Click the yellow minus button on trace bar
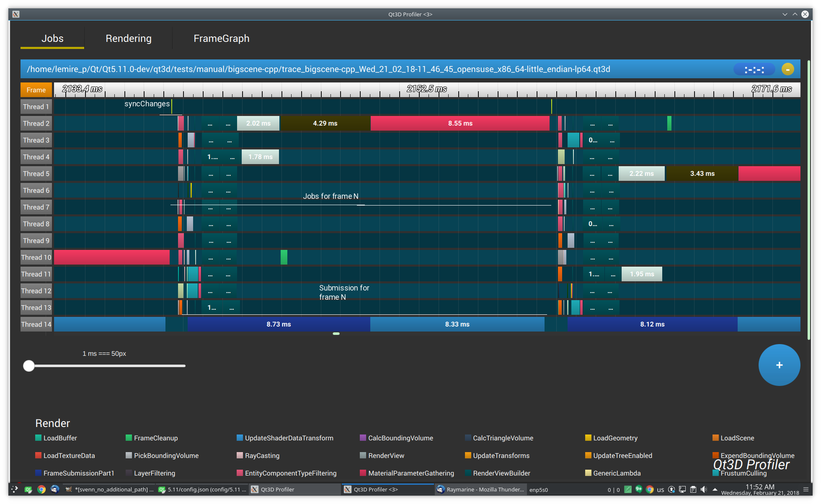Viewport: 821px width, 504px height. point(787,69)
